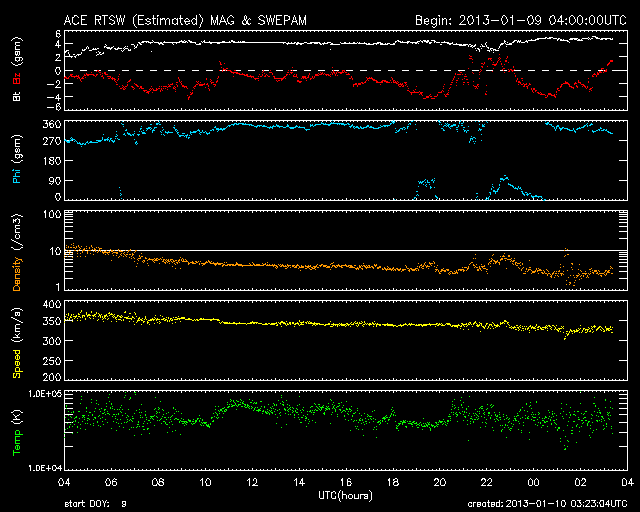This screenshot has height=512, width=640.
Task: Click the red Bz axis label
Action: 17,76
